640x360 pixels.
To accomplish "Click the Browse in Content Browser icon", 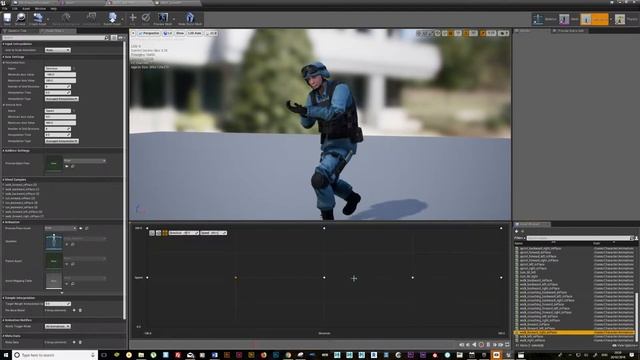I will click(20, 17).
